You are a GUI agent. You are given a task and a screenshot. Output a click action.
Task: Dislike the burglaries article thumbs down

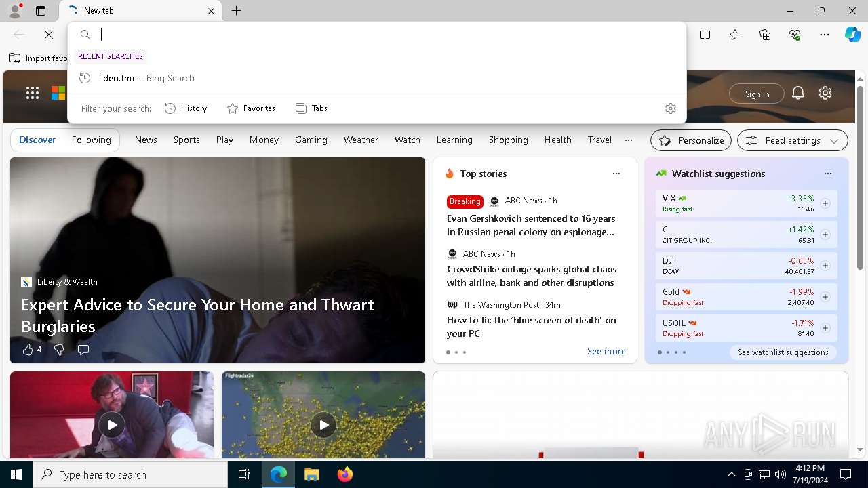[x=59, y=350]
